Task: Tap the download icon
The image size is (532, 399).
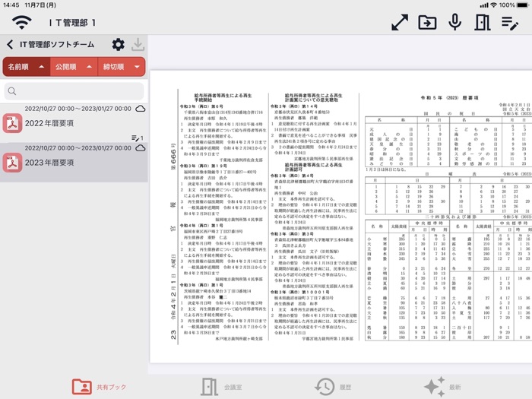Action: tap(138, 44)
